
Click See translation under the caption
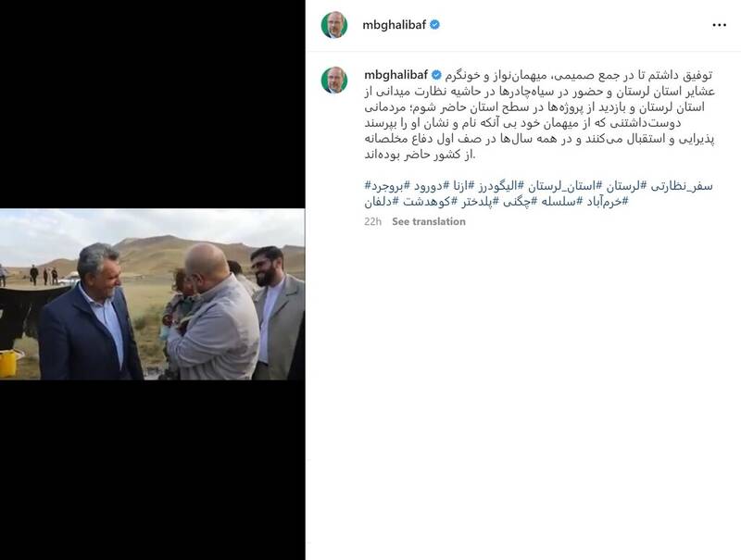pos(429,221)
